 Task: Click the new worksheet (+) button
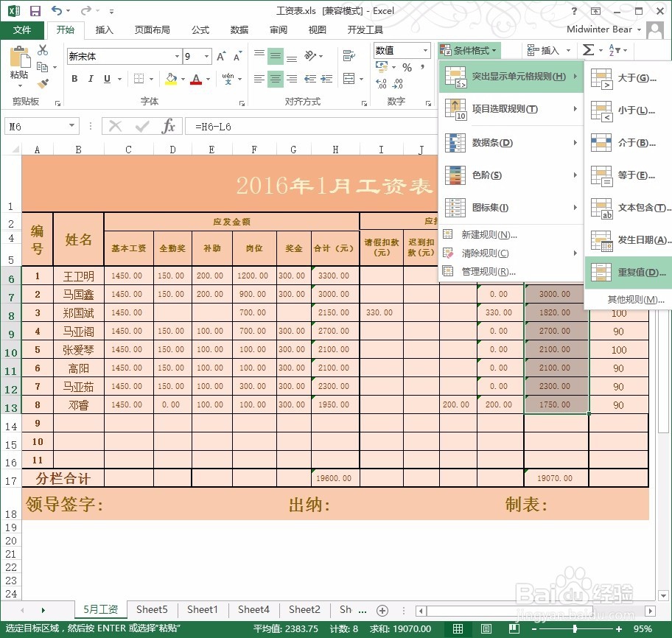coord(382,610)
